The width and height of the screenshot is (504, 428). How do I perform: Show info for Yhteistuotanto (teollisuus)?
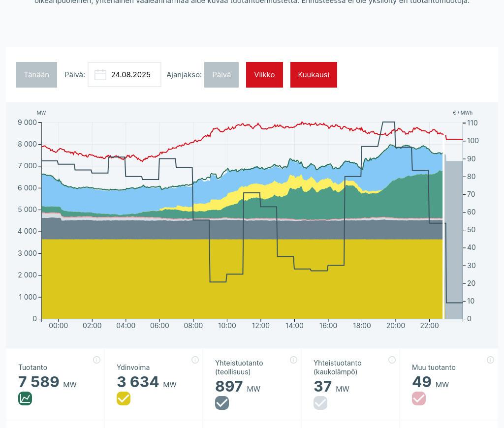293,360
